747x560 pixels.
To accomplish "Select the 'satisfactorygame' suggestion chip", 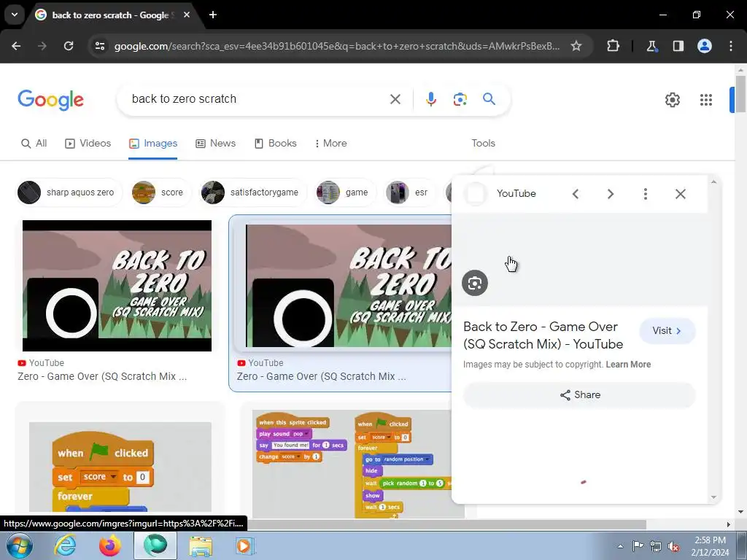I will coord(253,192).
